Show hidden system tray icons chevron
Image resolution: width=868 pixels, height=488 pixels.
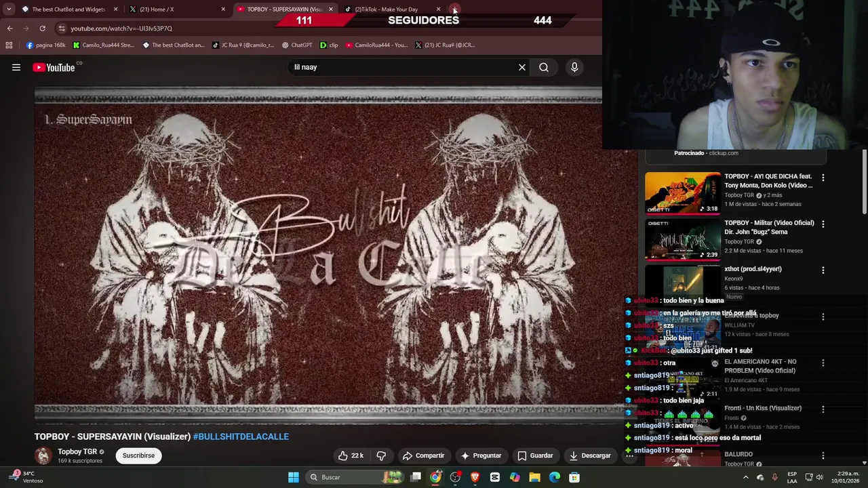pyautogui.click(x=746, y=477)
